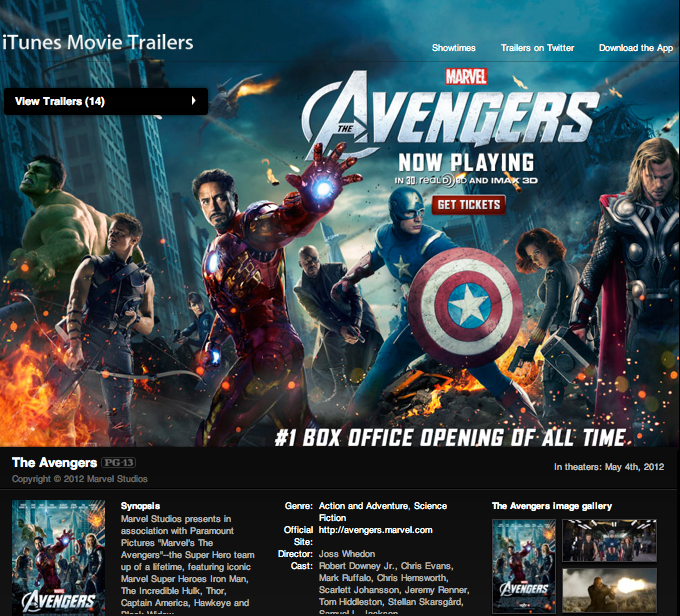Open the gallery team lineup thumbnail
The image size is (680, 616).
pyautogui.click(x=609, y=541)
